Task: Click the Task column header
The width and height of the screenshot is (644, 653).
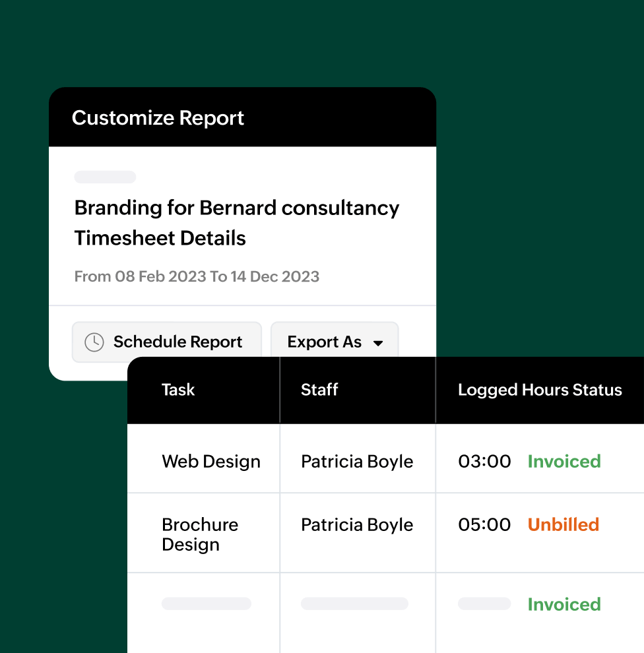Action: click(x=178, y=390)
